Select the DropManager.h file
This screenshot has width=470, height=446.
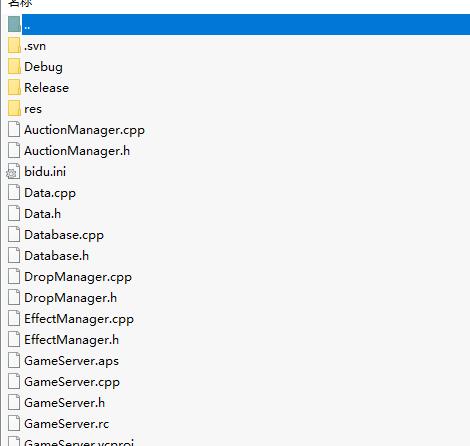click(x=71, y=298)
